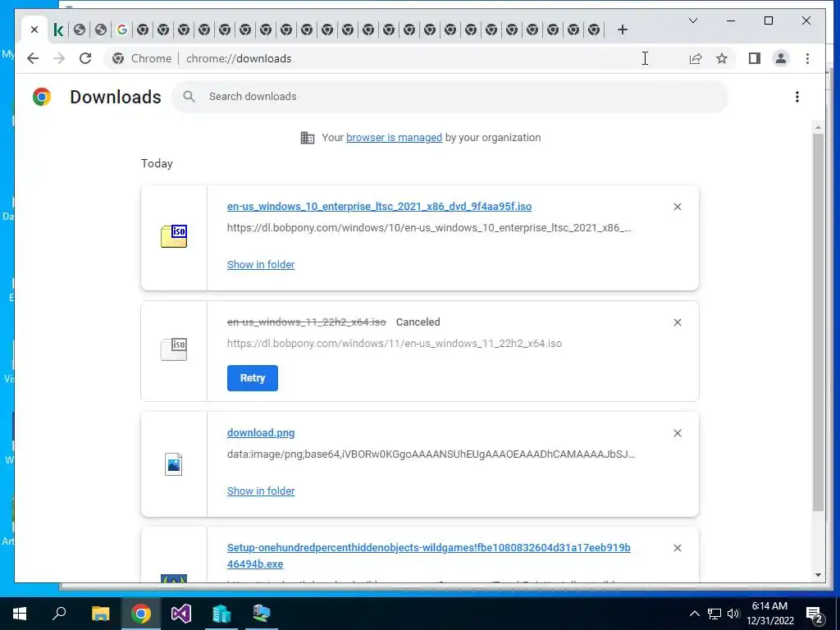Click the download.png image file icon

pyautogui.click(x=174, y=464)
